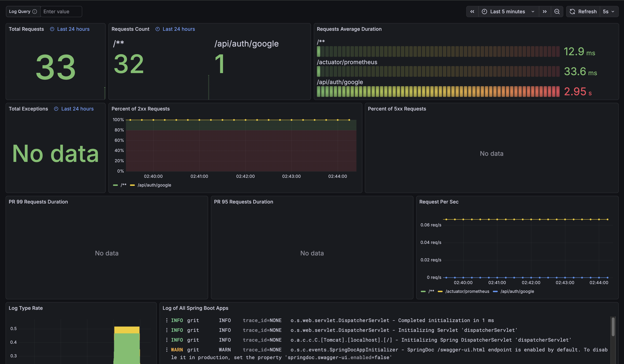Image resolution: width=624 pixels, height=364 pixels.
Task: Shift time range forward with double-right arrows
Action: click(545, 12)
